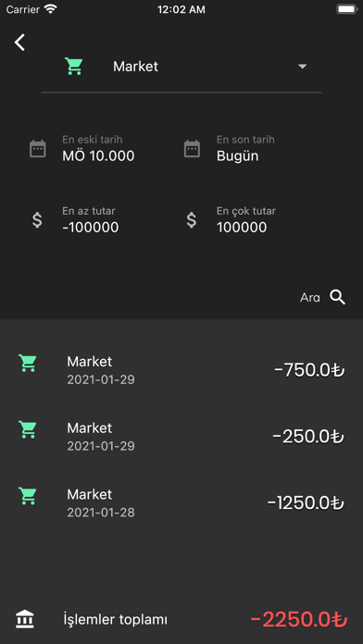The height and width of the screenshot is (644, 363).
Task: Open the En eski tarih date field
Action: [x=98, y=149]
